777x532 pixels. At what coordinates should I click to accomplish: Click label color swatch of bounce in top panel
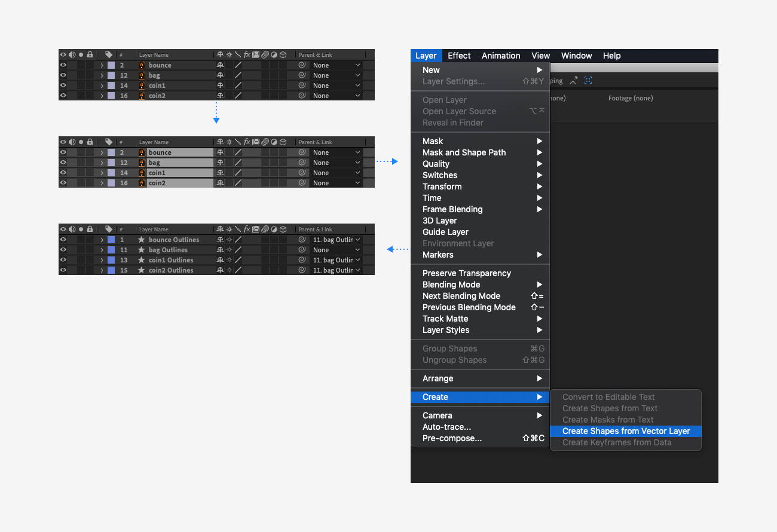[111, 65]
